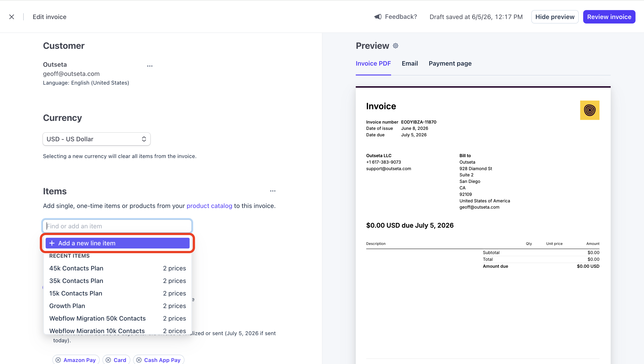Click the Cash App Pay chip label
Image resolution: width=644 pixels, height=364 pixels.
click(162, 360)
